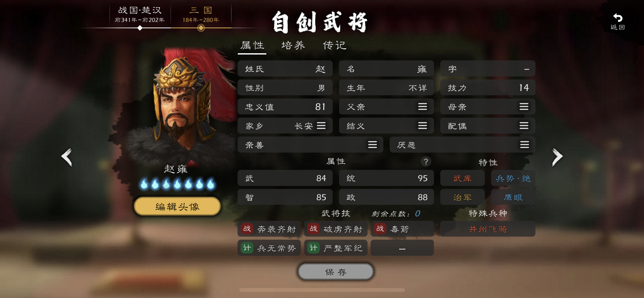The height and width of the screenshot is (298, 644).
Task: Open the attribute help question mark
Action: pyautogui.click(x=426, y=161)
